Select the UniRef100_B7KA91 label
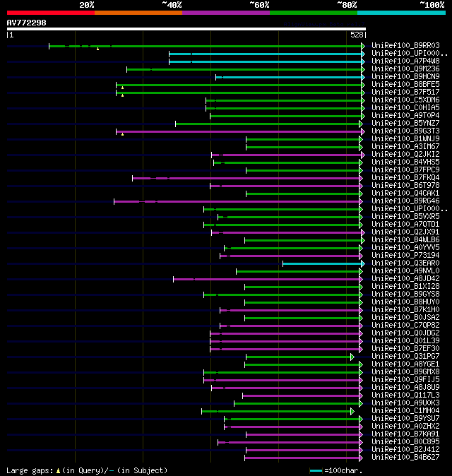The height and width of the screenshot is (476, 452). coord(405,434)
